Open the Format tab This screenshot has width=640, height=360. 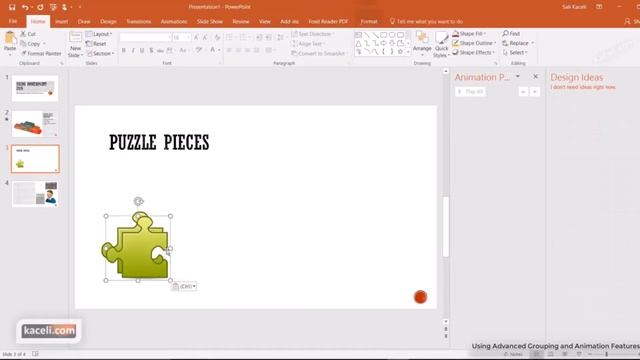tap(369, 21)
